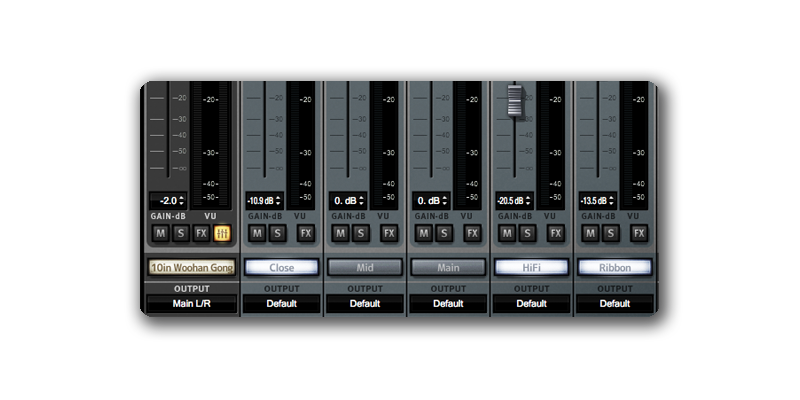Open the Ribbon channel's Default output selector

pos(614,303)
